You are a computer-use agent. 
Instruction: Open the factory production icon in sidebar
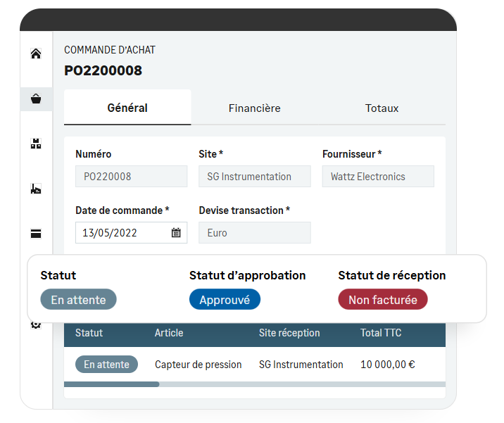click(x=36, y=189)
